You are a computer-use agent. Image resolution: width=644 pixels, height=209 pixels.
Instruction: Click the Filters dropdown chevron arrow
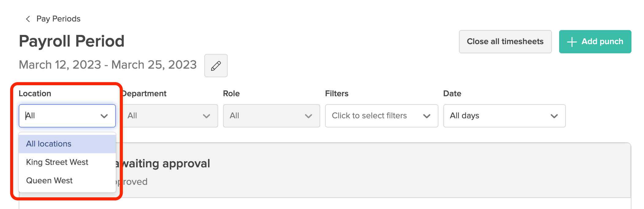tap(427, 116)
